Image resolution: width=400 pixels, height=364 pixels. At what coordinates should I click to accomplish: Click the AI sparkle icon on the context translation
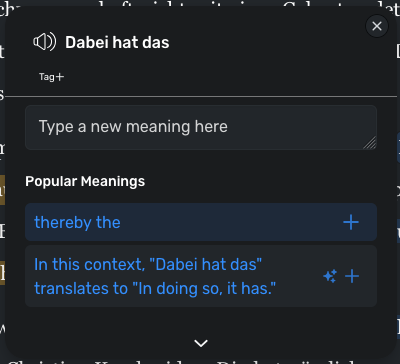pyautogui.click(x=330, y=276)
